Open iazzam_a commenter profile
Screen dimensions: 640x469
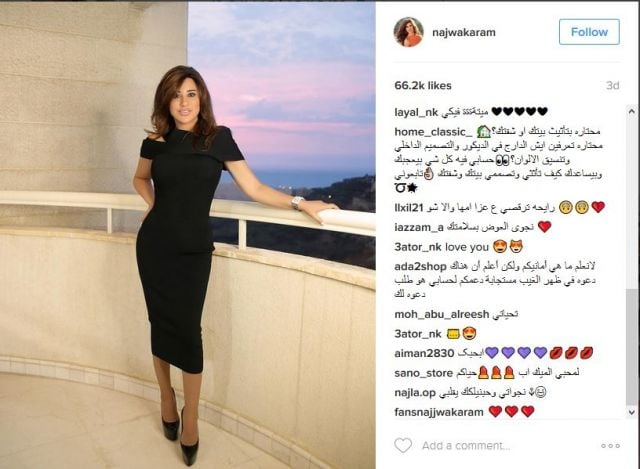pos(419,227)
